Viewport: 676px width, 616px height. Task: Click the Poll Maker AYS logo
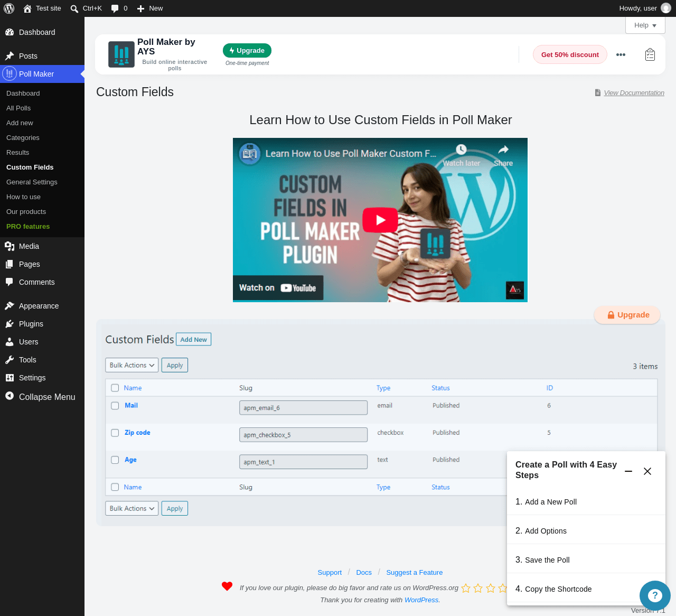(121, 54)
